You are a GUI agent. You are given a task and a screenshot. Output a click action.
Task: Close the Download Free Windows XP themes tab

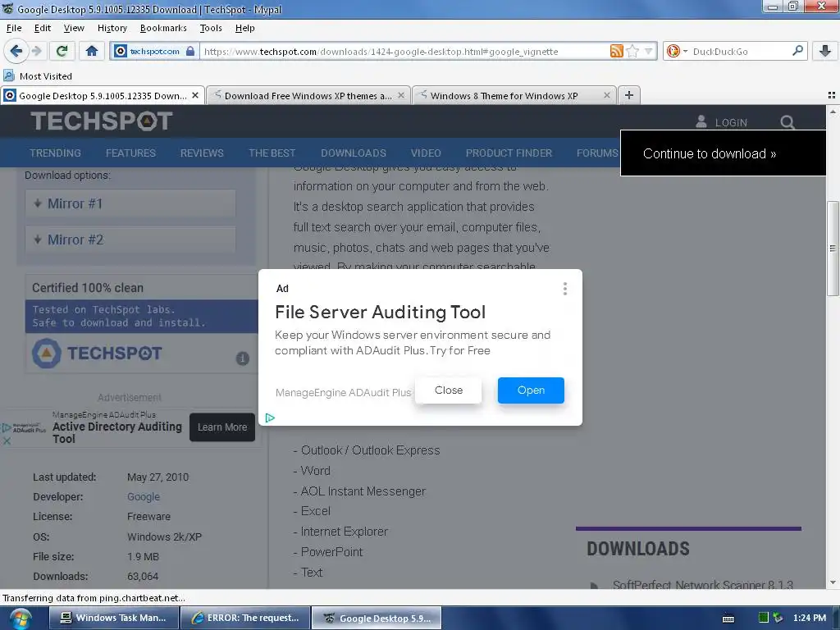tap(401, 95)
